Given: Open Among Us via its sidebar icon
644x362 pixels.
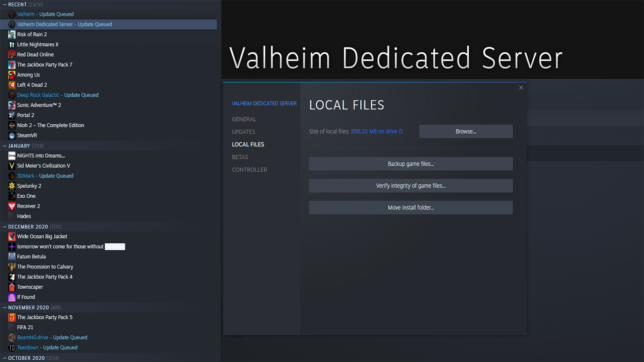Looking at the screenshot, I should coord(12,75).
